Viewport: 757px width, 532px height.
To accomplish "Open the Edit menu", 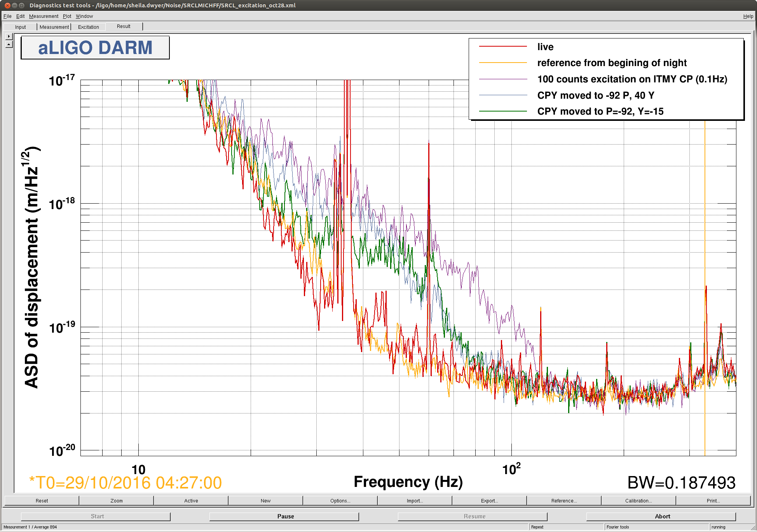I will [x=20, y=16].
